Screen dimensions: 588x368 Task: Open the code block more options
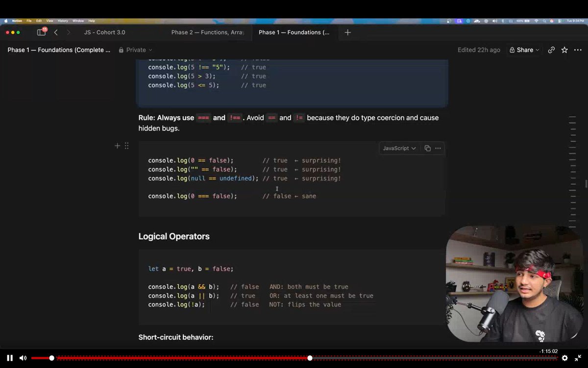[438, 148]
